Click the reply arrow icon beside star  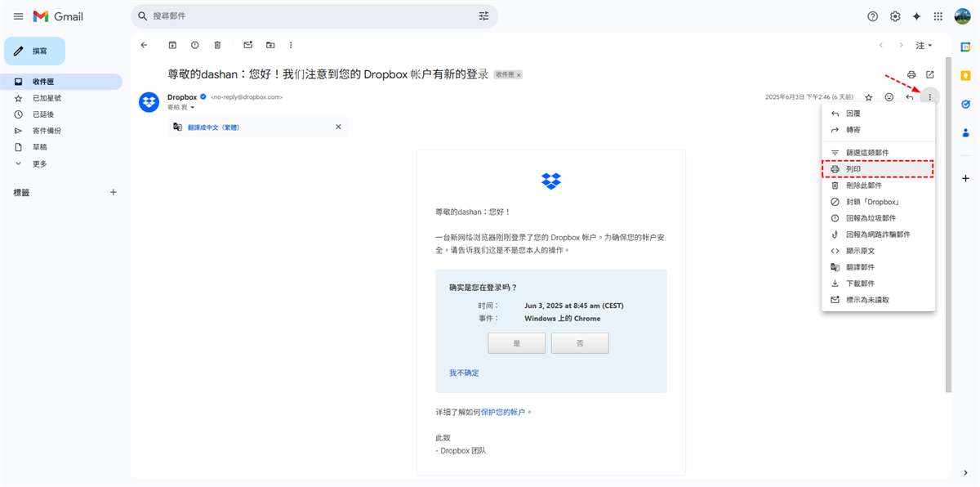coord(910,97)
